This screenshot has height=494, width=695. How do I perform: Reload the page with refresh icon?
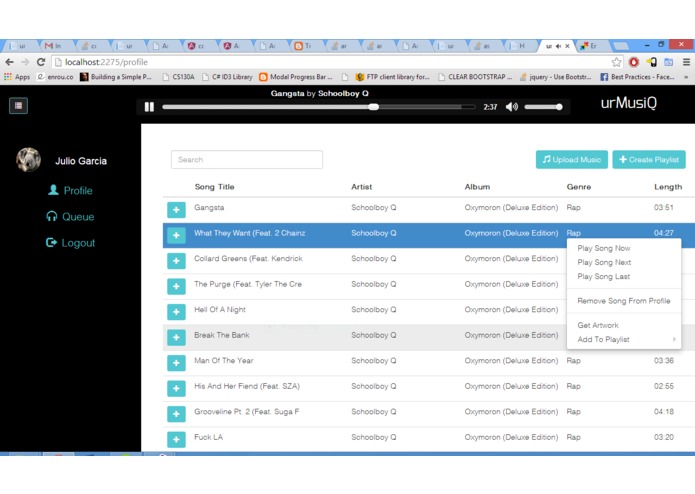[x=41, y=62]
